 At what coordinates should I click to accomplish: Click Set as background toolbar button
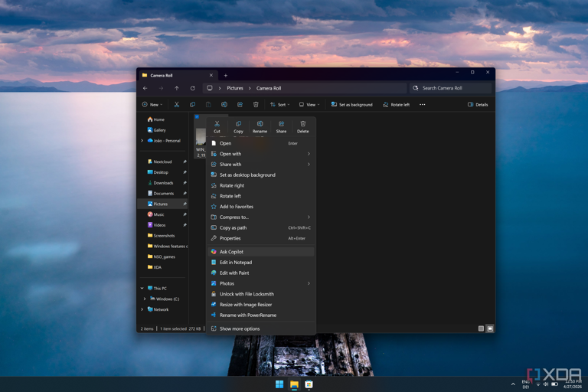(x=351, y=105)
